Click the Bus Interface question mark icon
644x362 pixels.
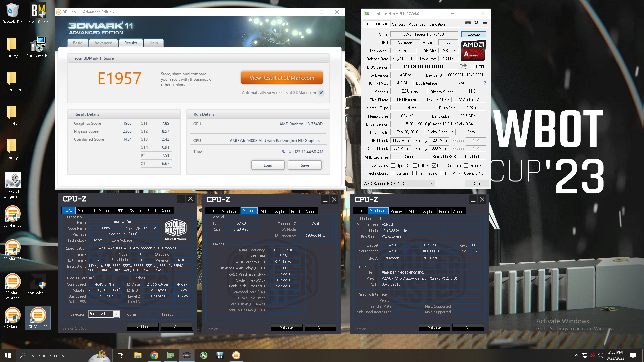click(x=485, y=83)
